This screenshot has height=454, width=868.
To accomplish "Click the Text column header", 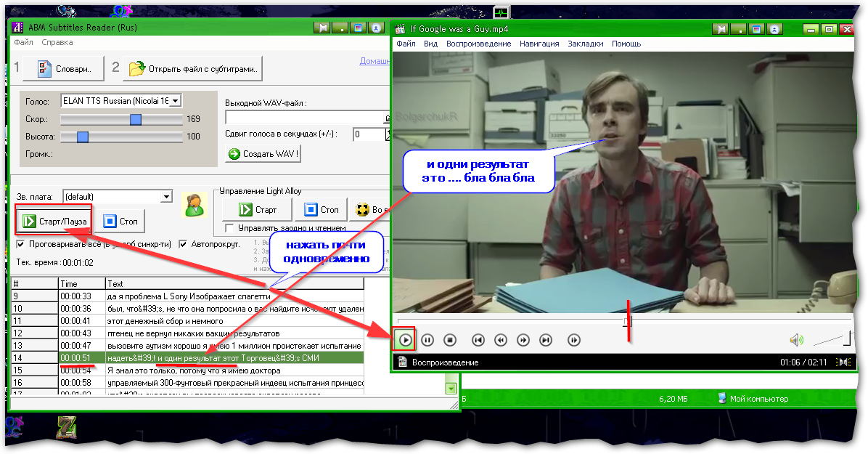I will coord(234,283).
